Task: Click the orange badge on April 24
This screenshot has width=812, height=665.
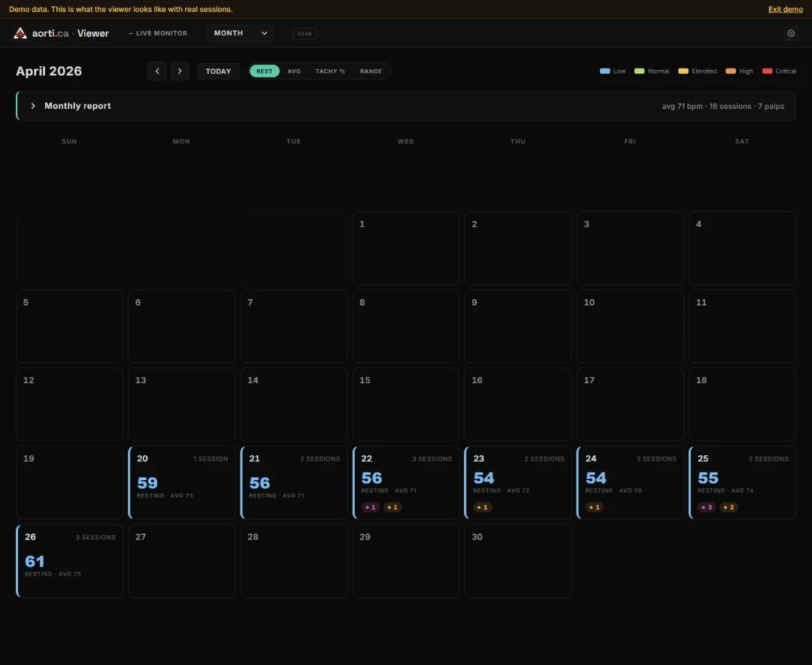Action: click(595, 507)
